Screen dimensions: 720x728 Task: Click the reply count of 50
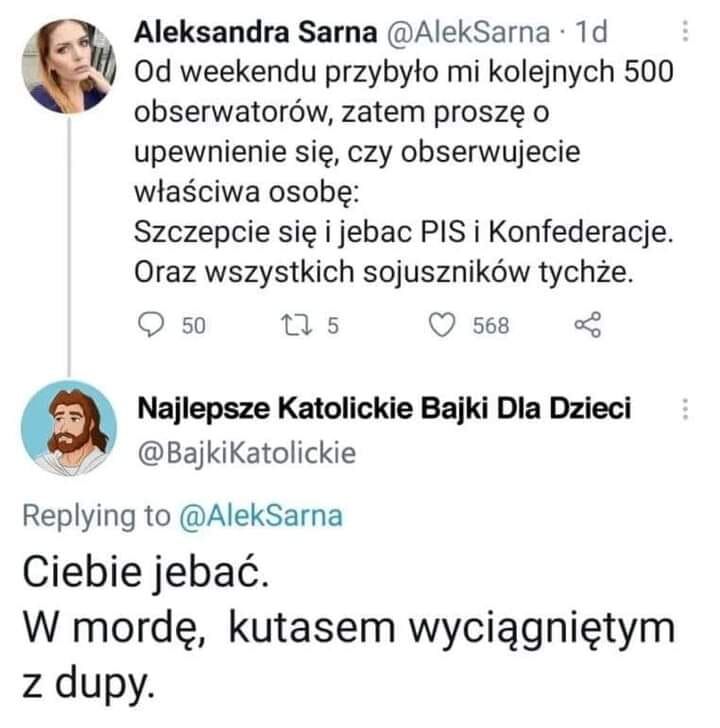pyautogui.click(x=193, y=326)
